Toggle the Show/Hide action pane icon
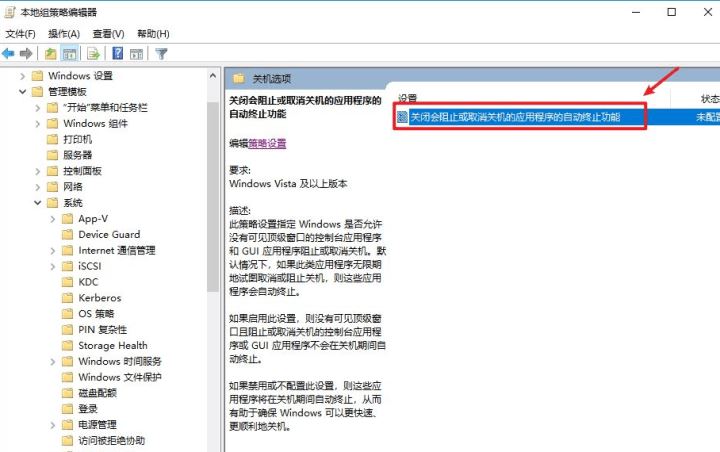The image size is (720, 452). 136,54
